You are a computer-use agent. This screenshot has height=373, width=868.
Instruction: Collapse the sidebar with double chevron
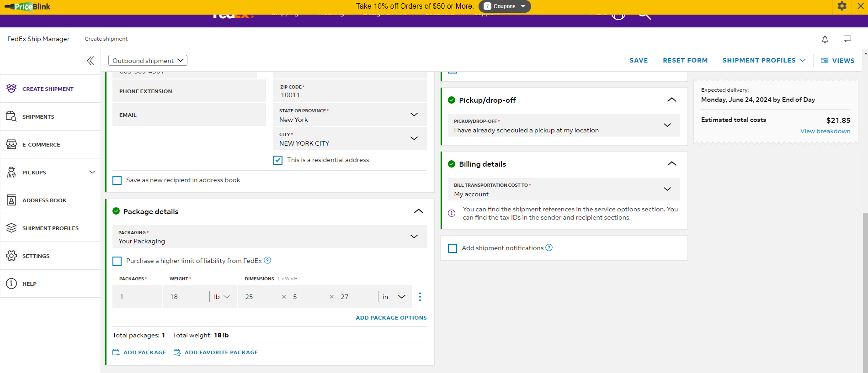(x=91, y=61)
